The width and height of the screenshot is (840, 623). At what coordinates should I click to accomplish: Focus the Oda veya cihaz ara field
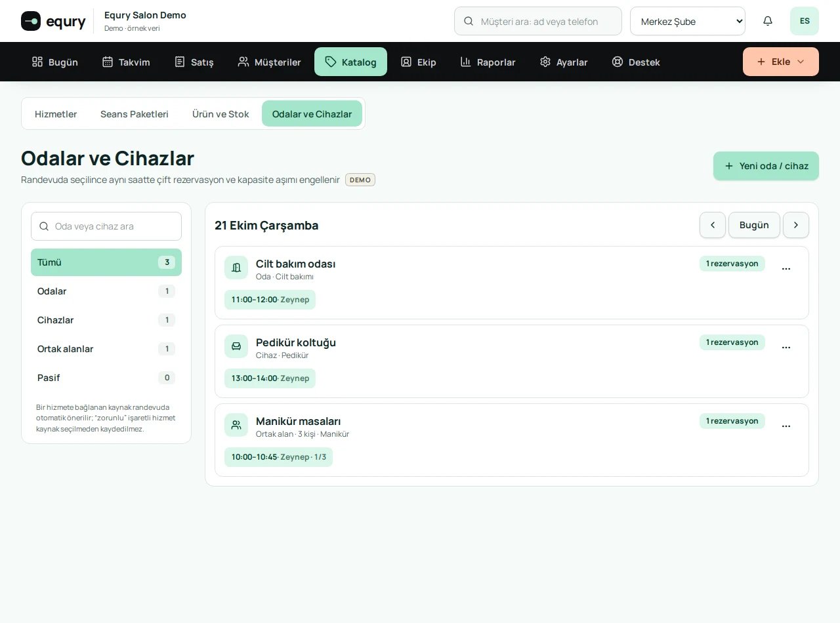click(106, 226)
